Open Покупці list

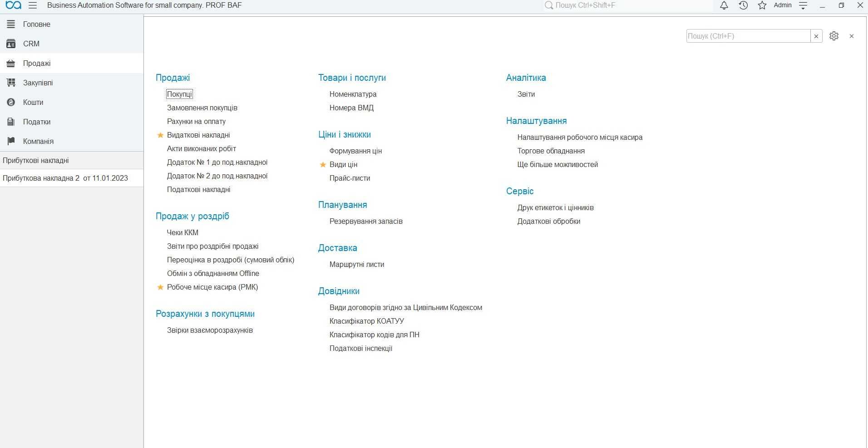[x=179, y=94]
